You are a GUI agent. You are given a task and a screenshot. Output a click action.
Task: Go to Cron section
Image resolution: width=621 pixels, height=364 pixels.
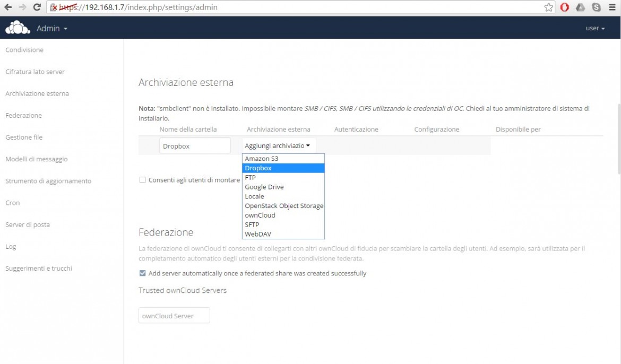tap(13, 203)
